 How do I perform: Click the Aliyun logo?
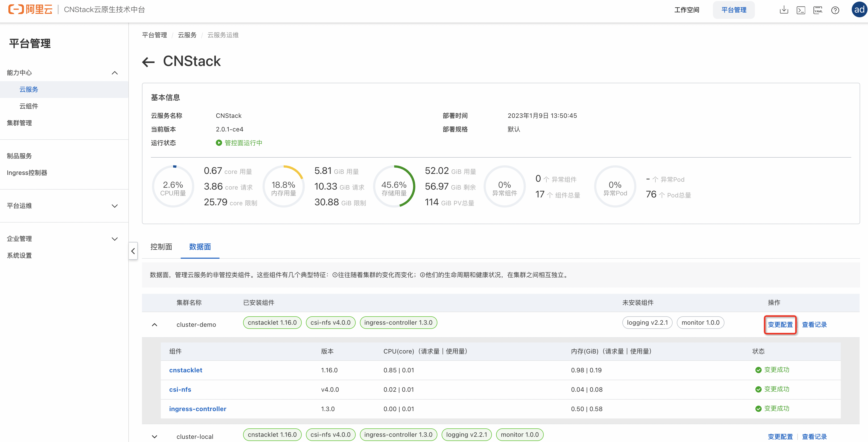(x=30, y=9)
